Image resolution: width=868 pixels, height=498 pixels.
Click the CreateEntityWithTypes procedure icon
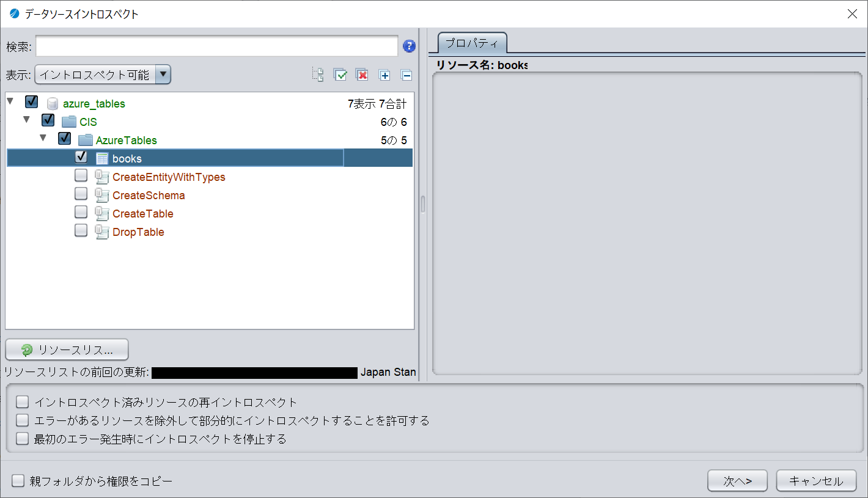click(102, 177)
